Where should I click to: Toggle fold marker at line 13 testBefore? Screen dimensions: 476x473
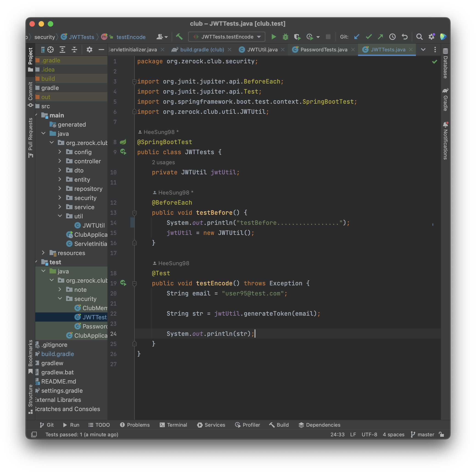(x=134, y=213)
